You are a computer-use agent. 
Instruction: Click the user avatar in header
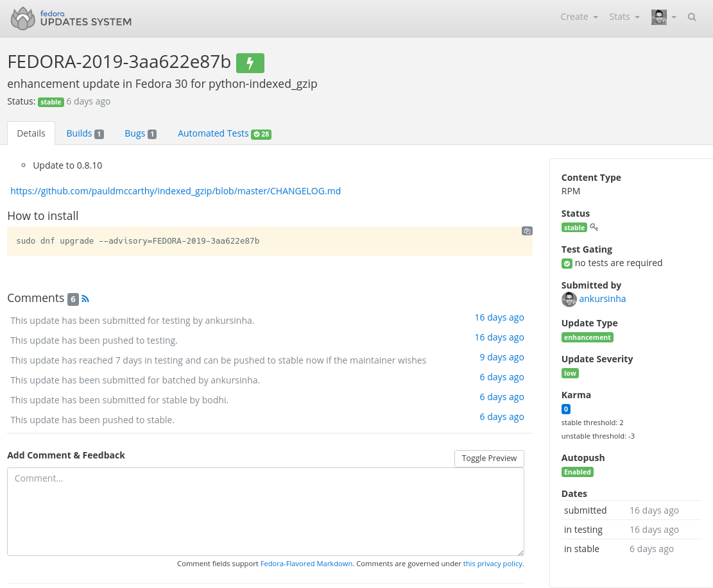pos(658,17)
